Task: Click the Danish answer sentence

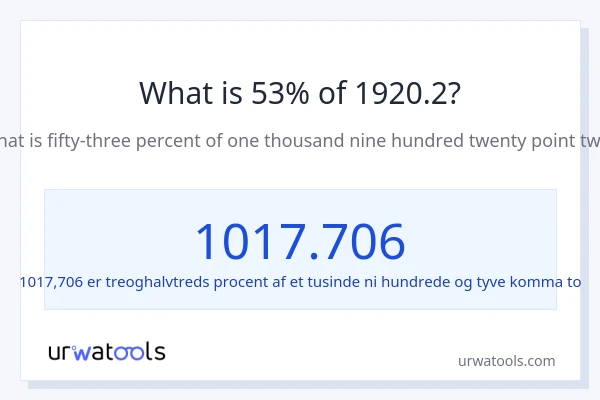Action: point(300,282)
